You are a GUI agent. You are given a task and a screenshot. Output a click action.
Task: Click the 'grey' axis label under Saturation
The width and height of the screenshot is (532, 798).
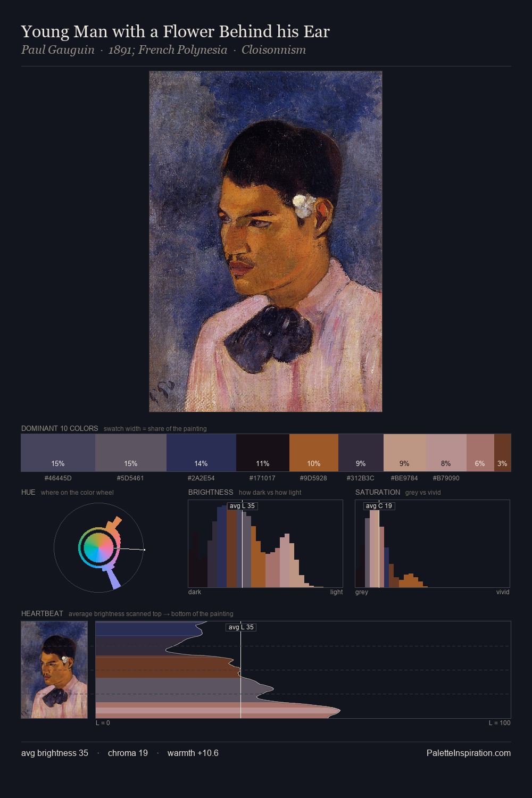362,592
